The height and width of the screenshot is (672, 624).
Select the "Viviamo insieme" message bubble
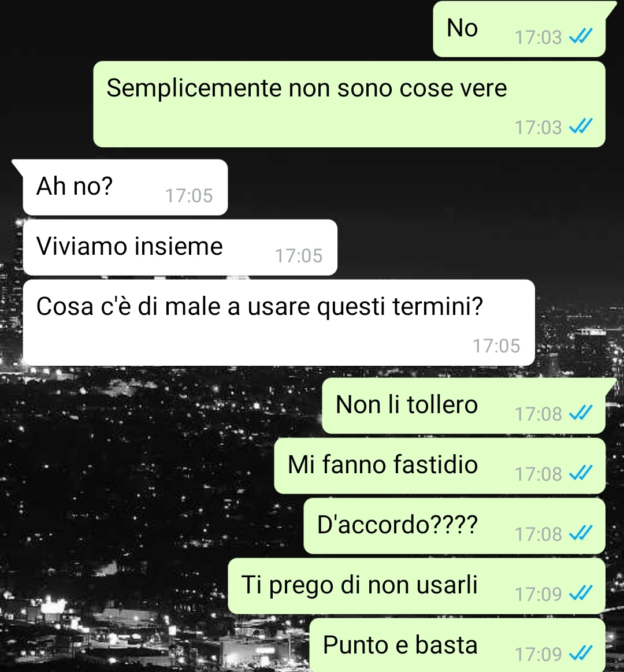(180, 247)
